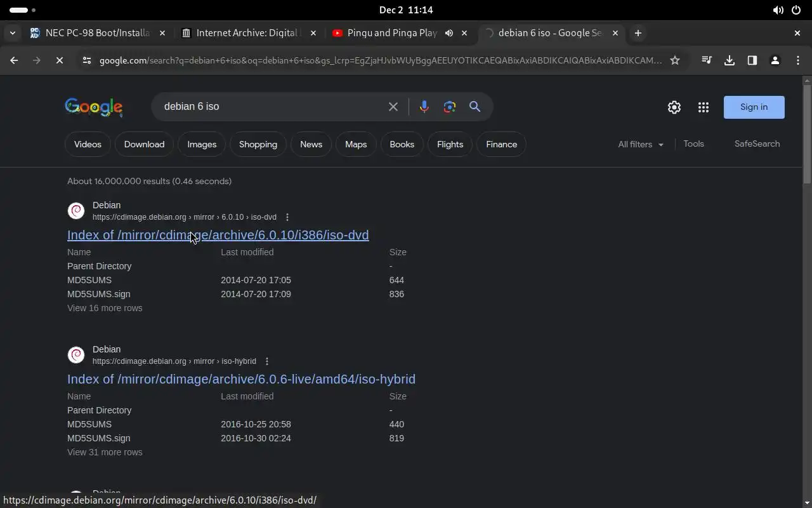
Task: Open the browser downloads icon
Action: (x=730, y=60)
